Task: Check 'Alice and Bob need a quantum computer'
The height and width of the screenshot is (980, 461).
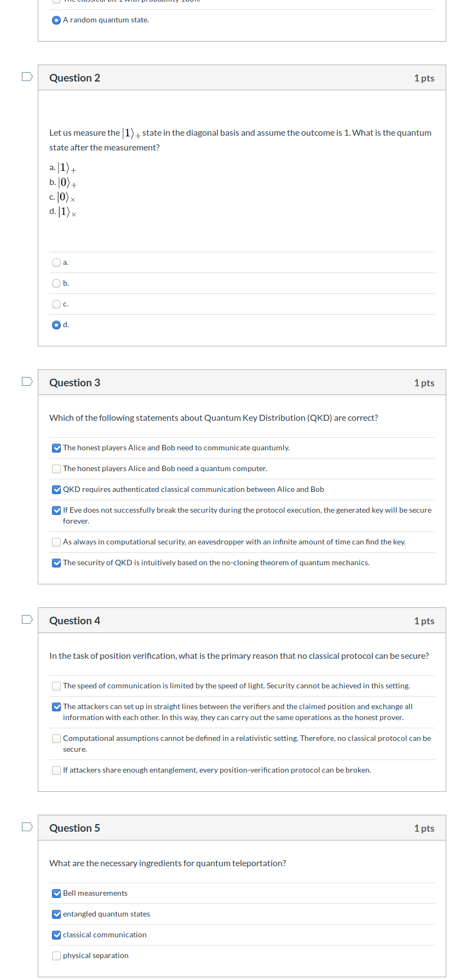Action: point(56,469)
